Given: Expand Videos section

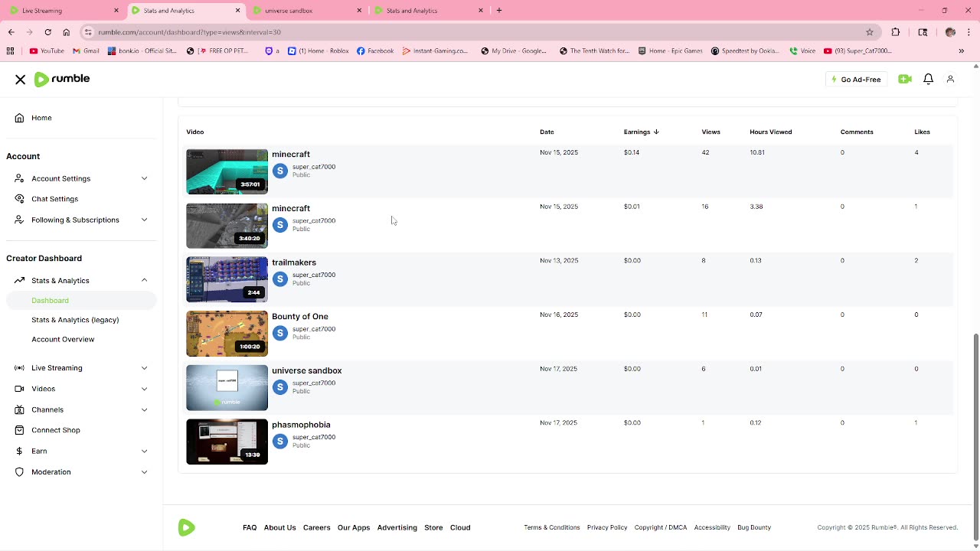Looking at the screenshot, I should pyautogui.click(x=81, y=389).
